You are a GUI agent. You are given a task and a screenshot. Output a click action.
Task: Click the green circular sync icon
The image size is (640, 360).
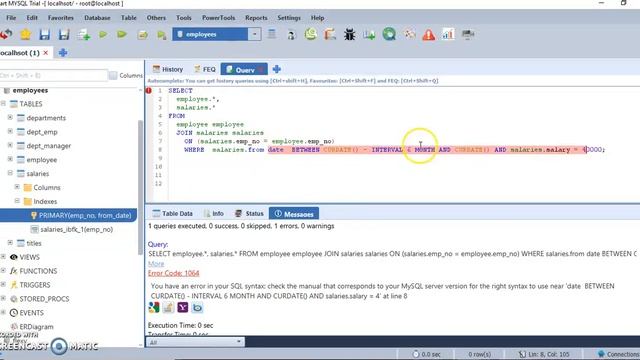click(389, 34)
